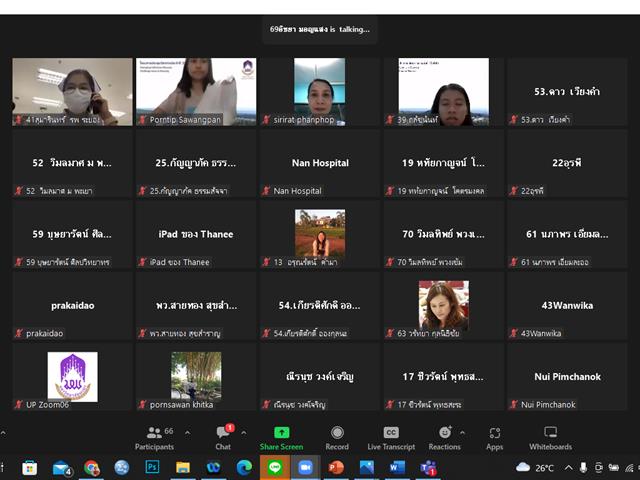Click the large iPad ของ Thanee name

(196, 234)
